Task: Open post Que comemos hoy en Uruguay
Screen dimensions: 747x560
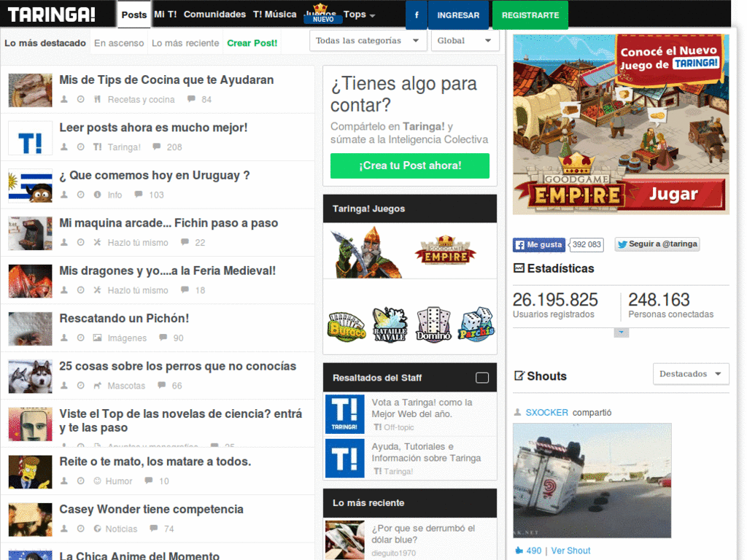Action: (155, 175)
